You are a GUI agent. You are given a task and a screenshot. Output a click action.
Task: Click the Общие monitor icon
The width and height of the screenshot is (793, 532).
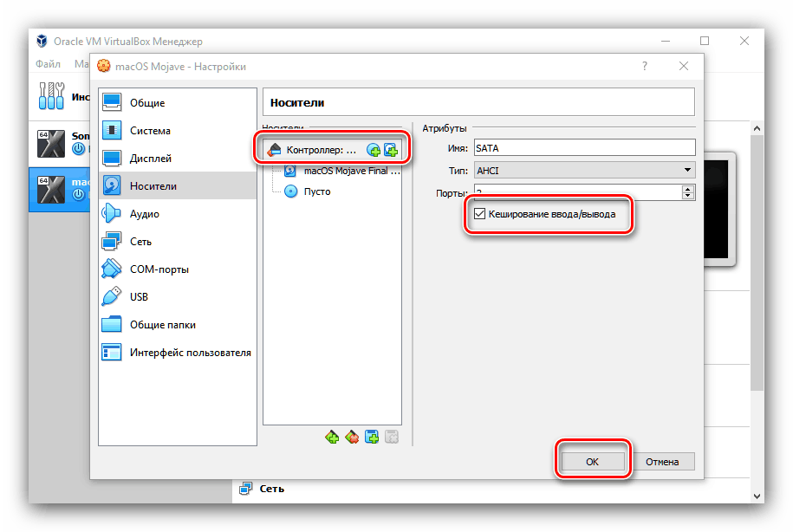pos(112,102)
